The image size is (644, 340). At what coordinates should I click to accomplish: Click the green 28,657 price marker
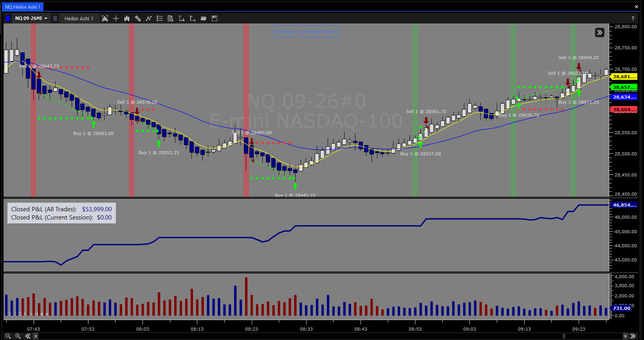624,87
